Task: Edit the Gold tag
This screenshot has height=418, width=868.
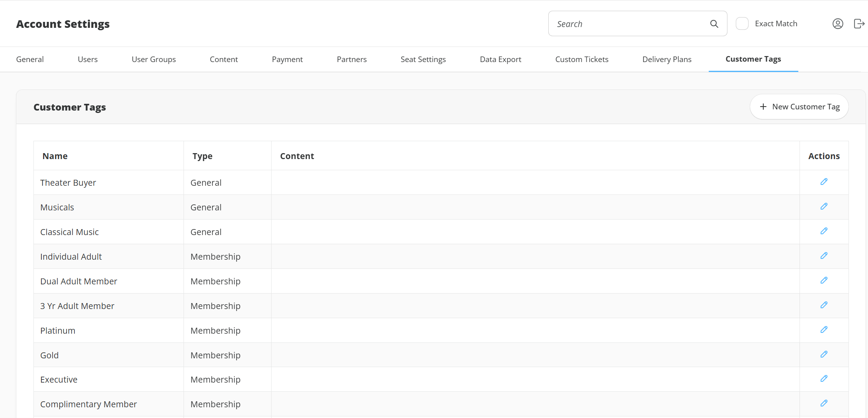Action: coord(824,354)
